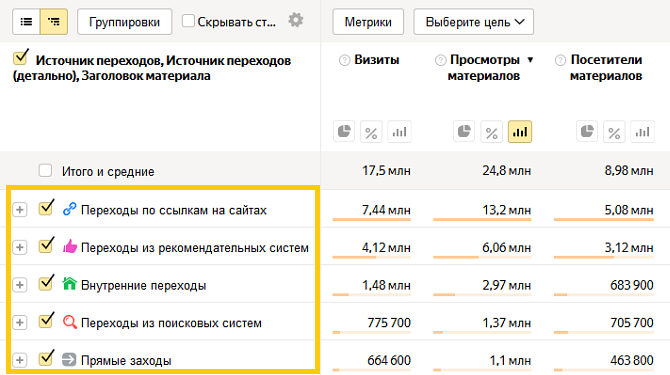Check the Итого и средние checkbox
Viewport: 670px width, 375px height.
pyautogui.click(x=45, y=170)
